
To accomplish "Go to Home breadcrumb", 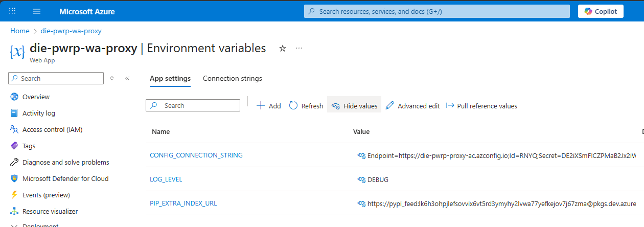I will coord(20,31).
